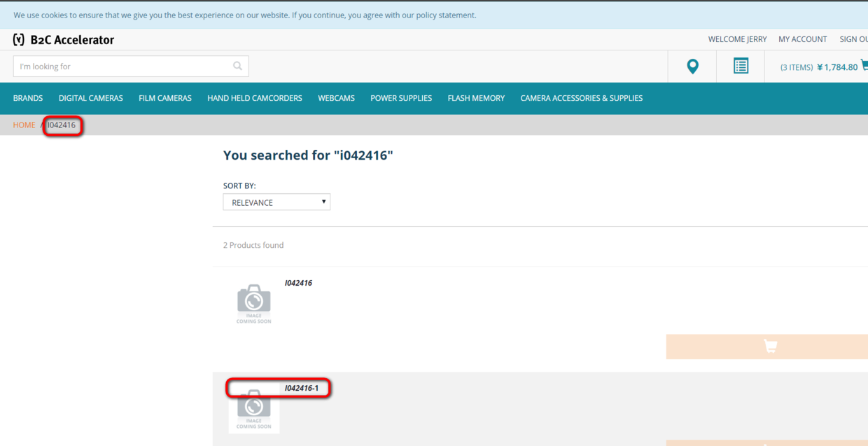Viewport: 868px width, 446px height.
Task: Open the Power Supplies menu
Action: [x=401, y=98]
